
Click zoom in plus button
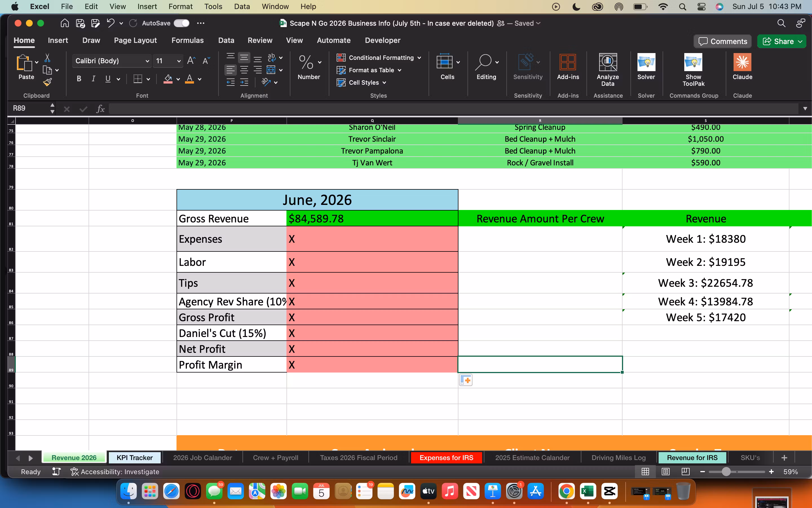click(771, 472)
